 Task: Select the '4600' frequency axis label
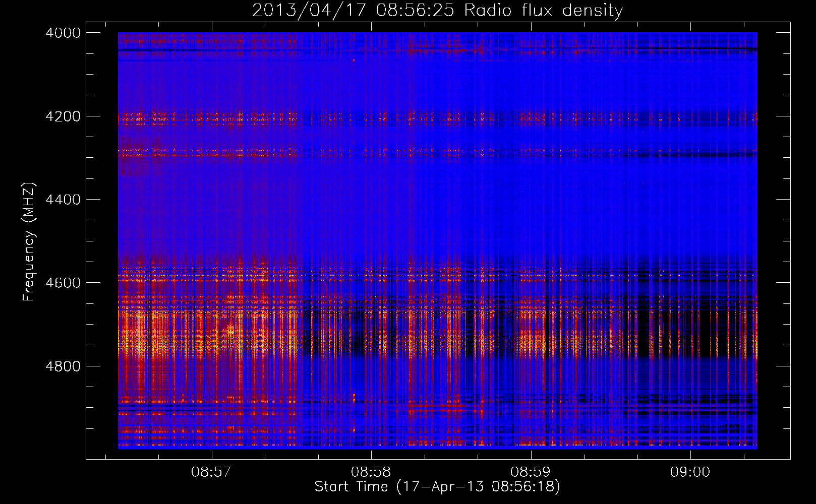tap(63, 283)
